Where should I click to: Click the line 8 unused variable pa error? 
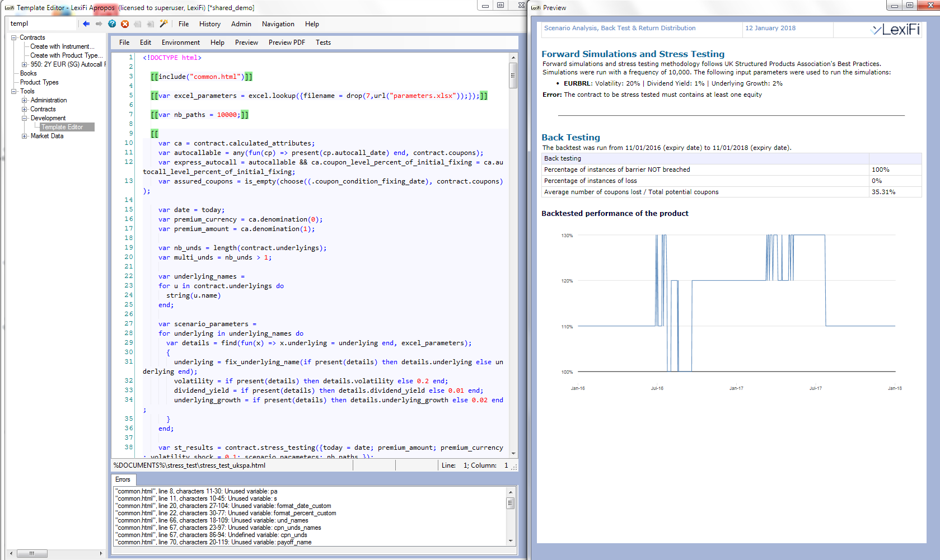point(197,491)
